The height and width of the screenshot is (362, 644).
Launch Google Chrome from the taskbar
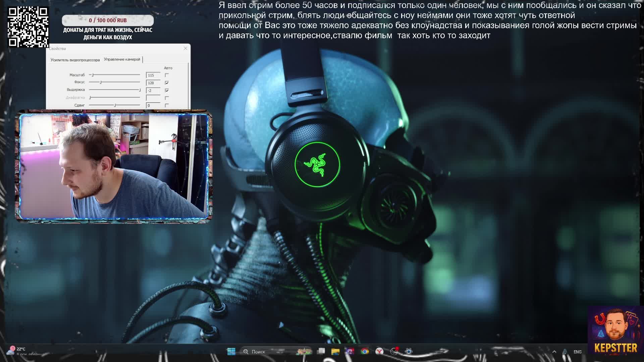pos(365,351)
